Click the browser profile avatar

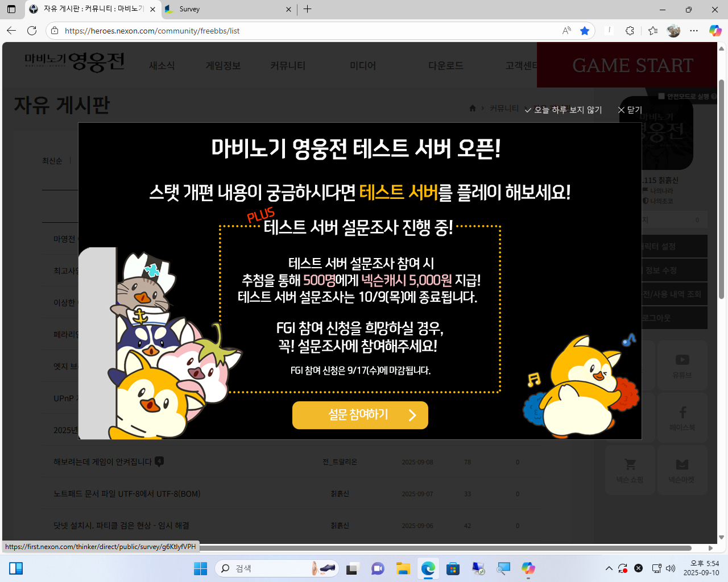click(x=673, y=31)
